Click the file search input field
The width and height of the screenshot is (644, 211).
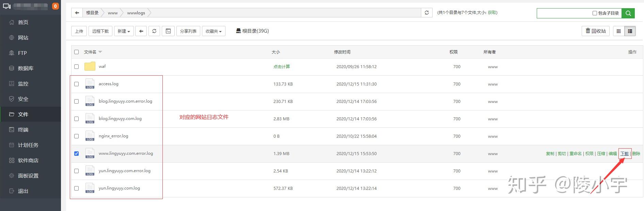tap(564, 13)
